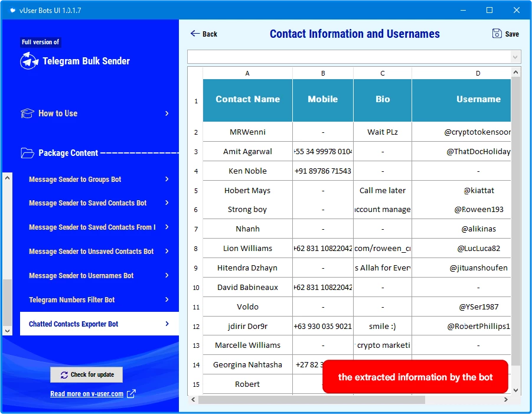Select the Ken Noble cell
Screen dimensions: 532x414
(x=247, y=171)
